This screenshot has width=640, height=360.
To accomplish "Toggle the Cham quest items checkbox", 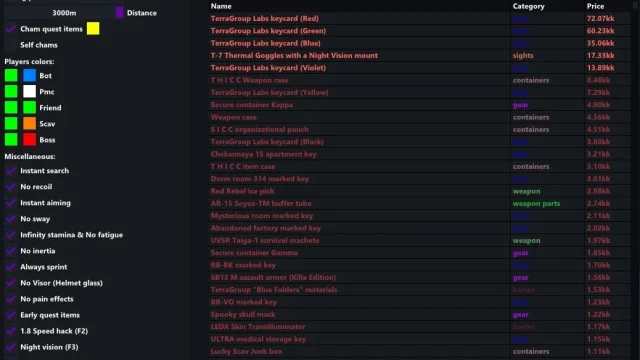I will pos(11,29).
